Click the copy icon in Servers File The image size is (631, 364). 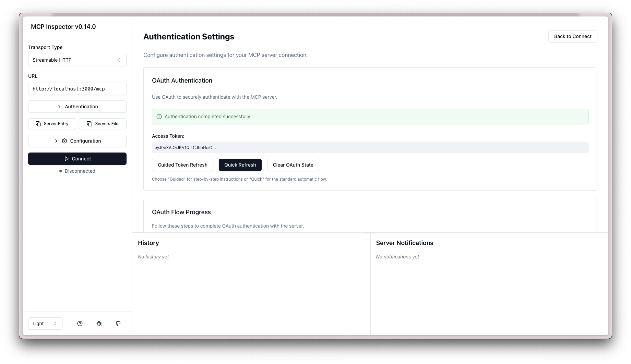(x=90, y=124)
